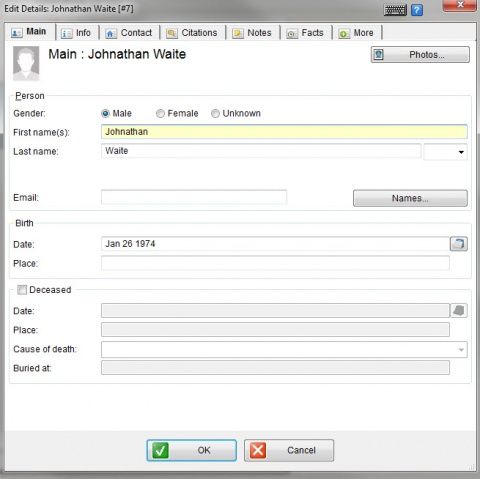Image resolution: width=480 pixels, height=479 pixels.
Task: Click into the birth Place field
Action: point(275,263)
